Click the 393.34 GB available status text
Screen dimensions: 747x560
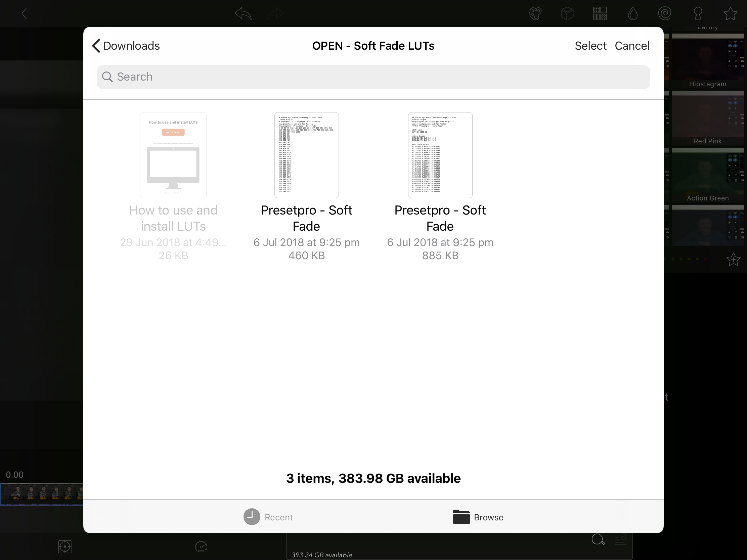[x=321, y=555]
